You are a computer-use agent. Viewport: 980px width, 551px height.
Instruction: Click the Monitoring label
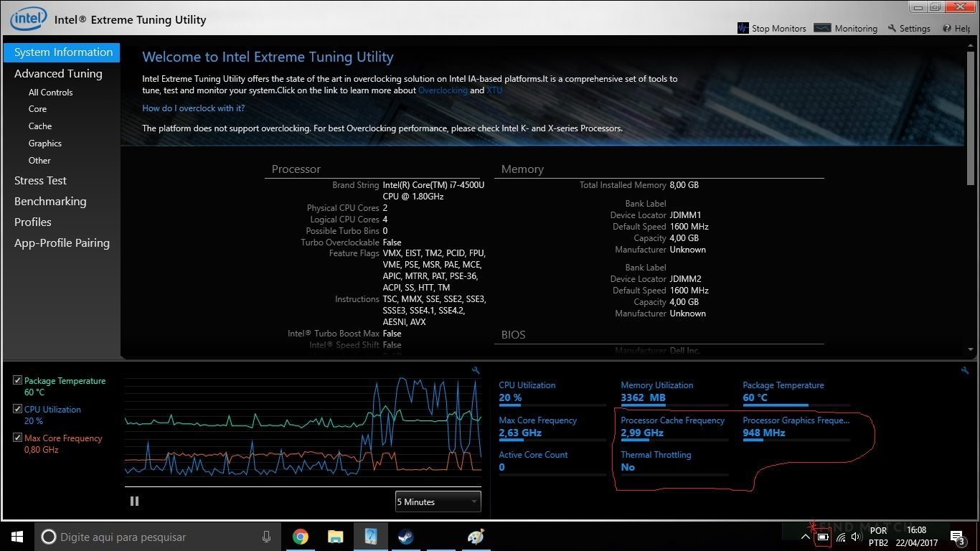tap(856, 29)
